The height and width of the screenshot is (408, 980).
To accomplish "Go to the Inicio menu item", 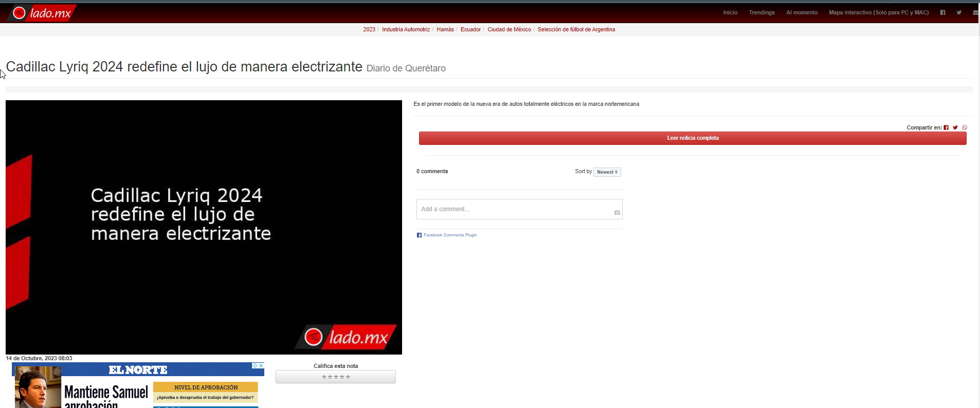I will [x=730, y=12].
